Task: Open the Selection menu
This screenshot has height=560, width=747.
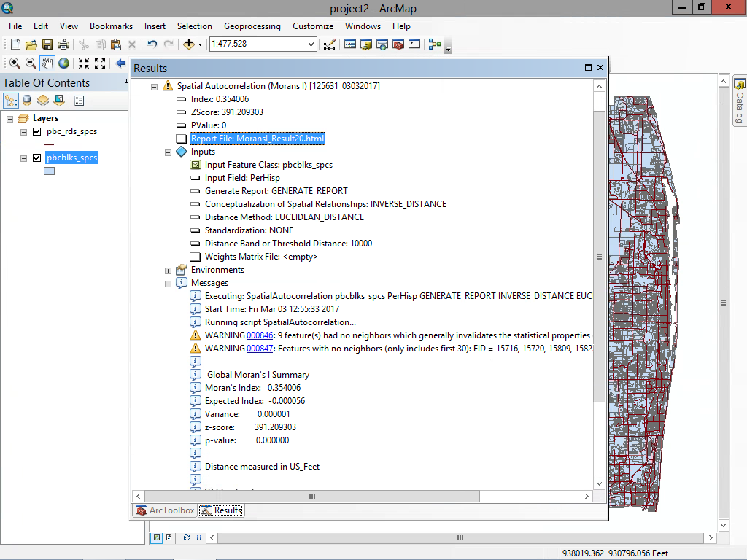Action: (194, 26)
